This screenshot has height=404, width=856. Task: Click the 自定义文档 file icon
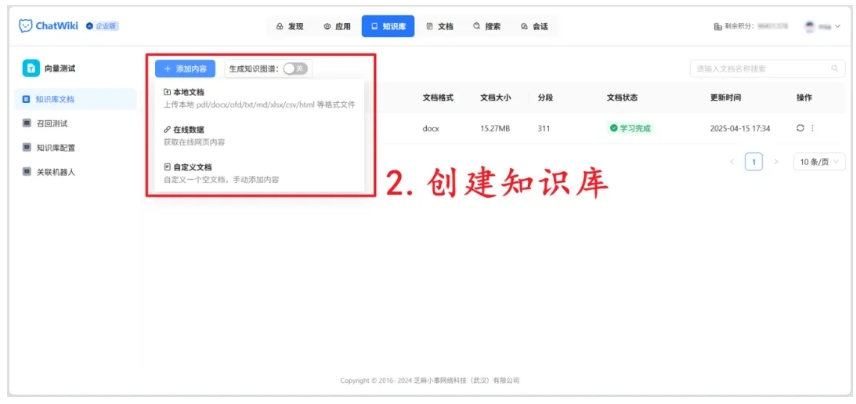(167, 167)
